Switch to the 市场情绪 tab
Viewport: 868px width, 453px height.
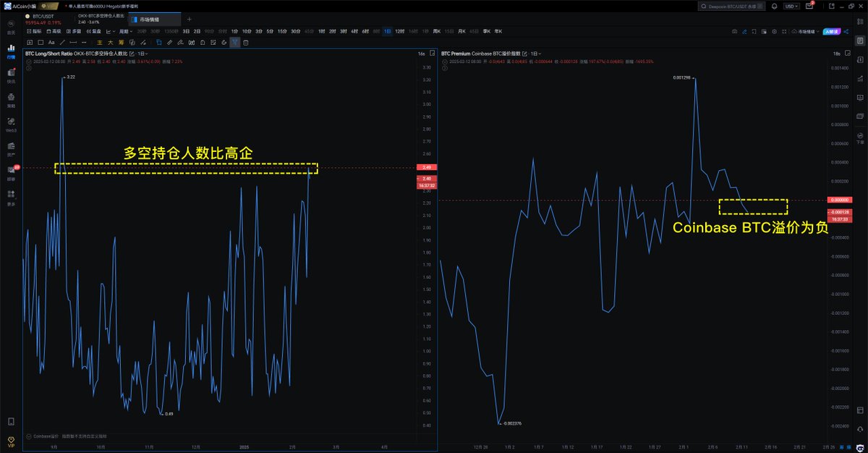click(x=149, y=20)
